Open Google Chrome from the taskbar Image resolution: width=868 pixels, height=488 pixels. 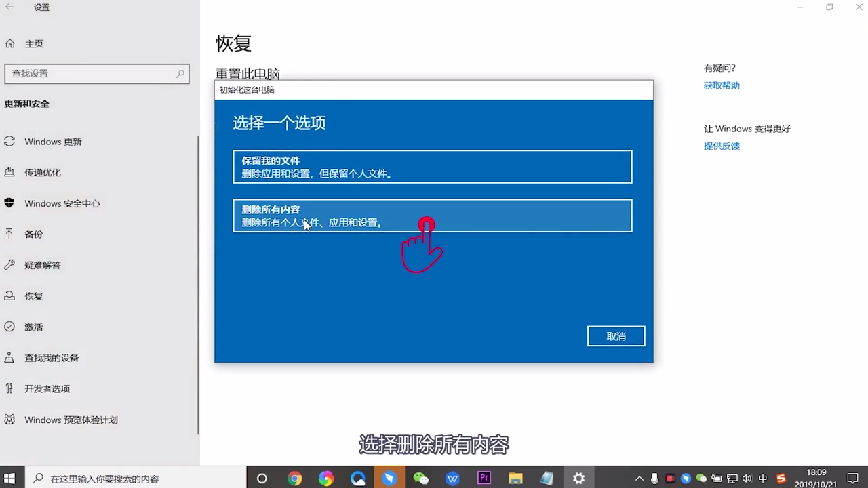coord(295,477)
